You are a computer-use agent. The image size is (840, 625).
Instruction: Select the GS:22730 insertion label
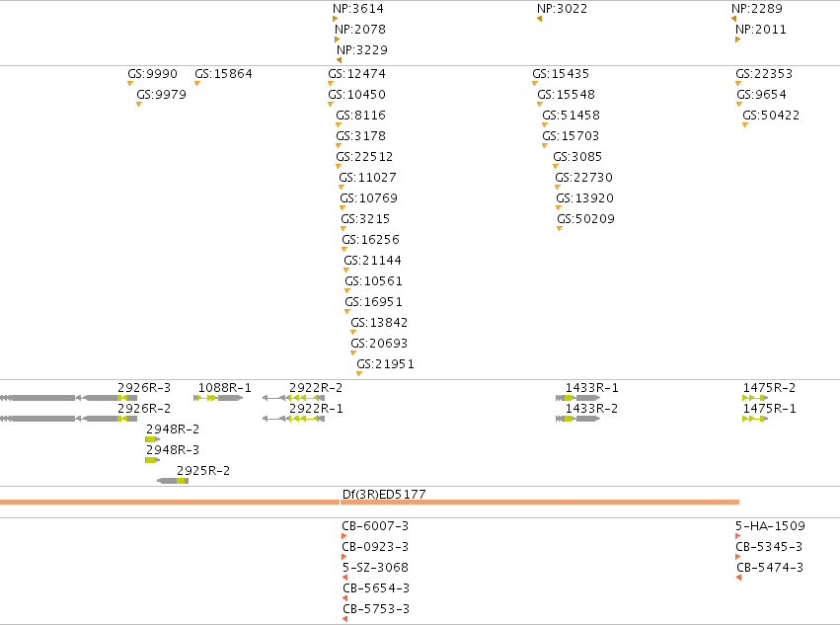(x=584, y=178)
